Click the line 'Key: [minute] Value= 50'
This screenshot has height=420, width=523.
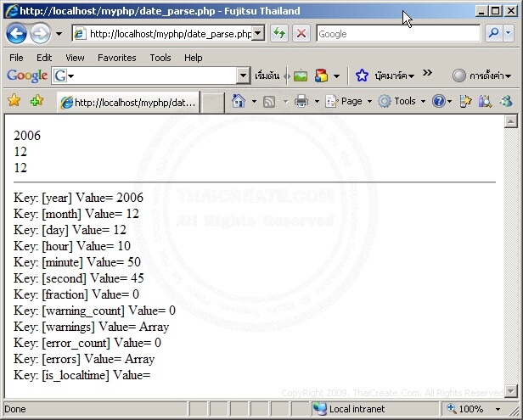pos(77,262)
